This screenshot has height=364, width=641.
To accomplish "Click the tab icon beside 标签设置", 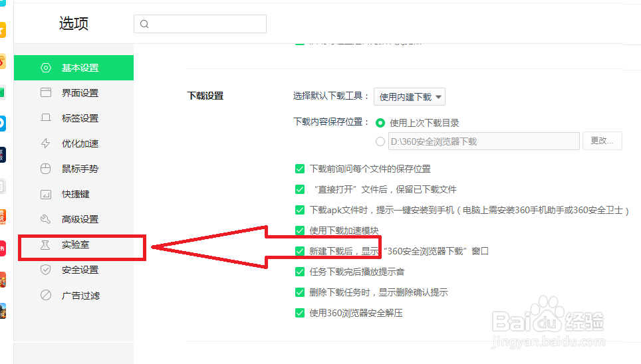I will tap(46, 118).
